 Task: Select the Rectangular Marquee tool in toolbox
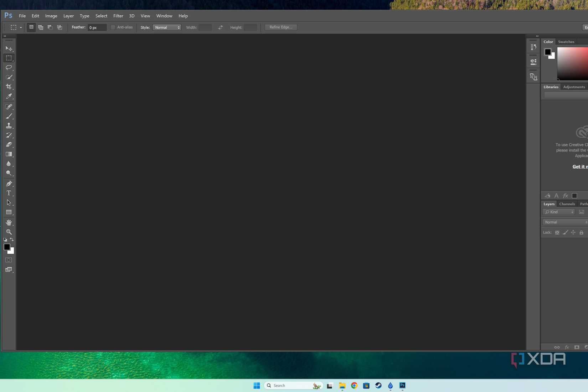[9, 58]
